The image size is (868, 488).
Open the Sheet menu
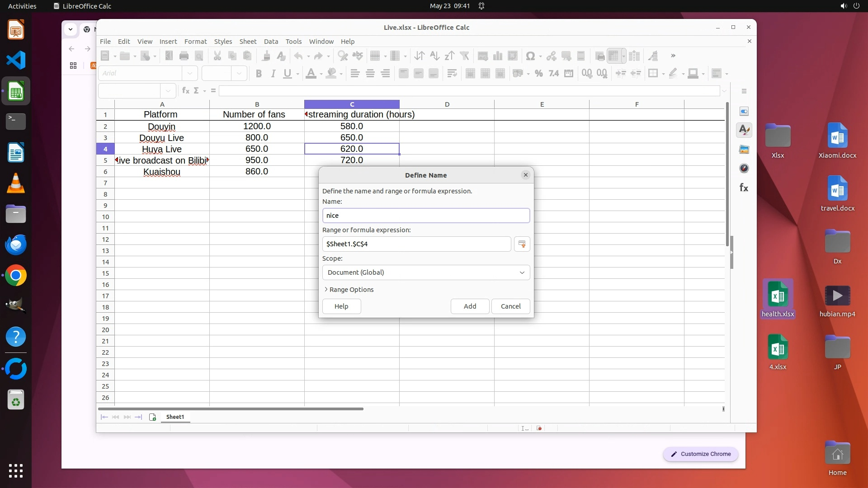[x=247, y=41]
